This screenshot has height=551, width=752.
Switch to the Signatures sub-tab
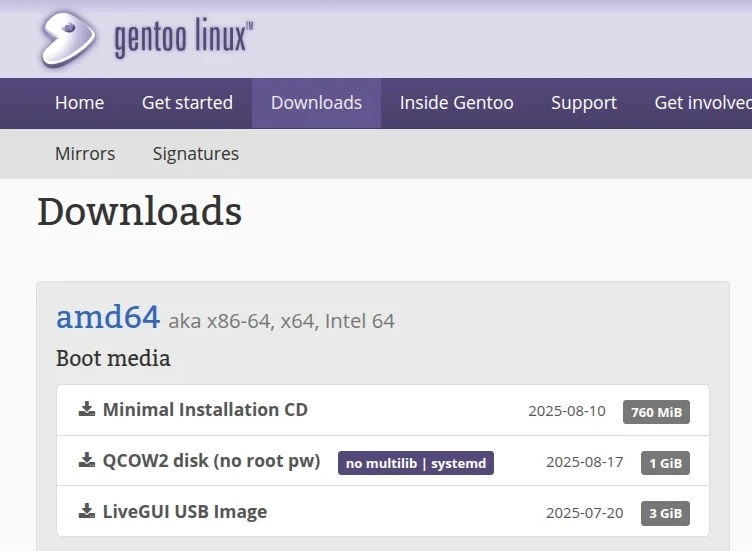[196, 154]
